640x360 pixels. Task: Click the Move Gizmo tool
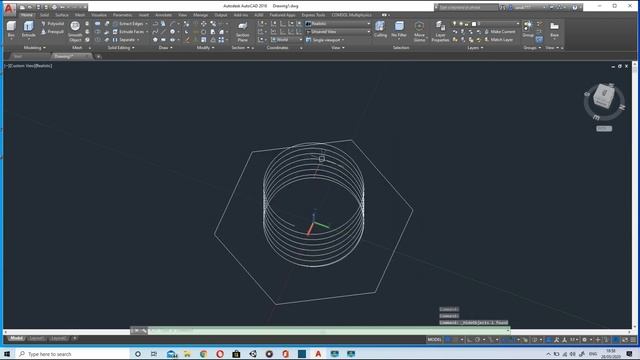pos(419,31)
